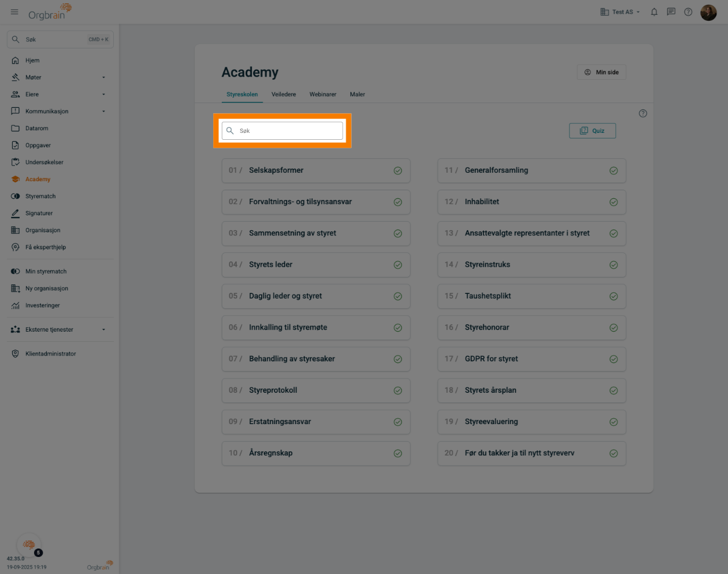Click the checkmark on Generalforsamling lesson

614,171
